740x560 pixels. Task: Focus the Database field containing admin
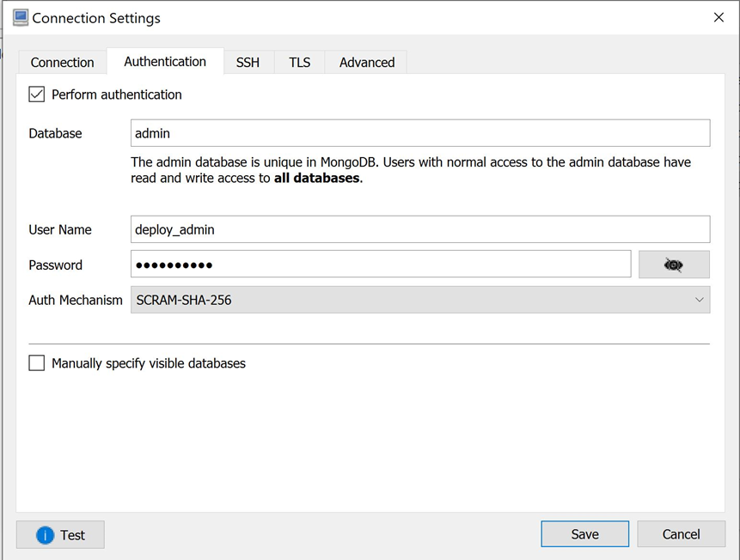coord(419,133)
